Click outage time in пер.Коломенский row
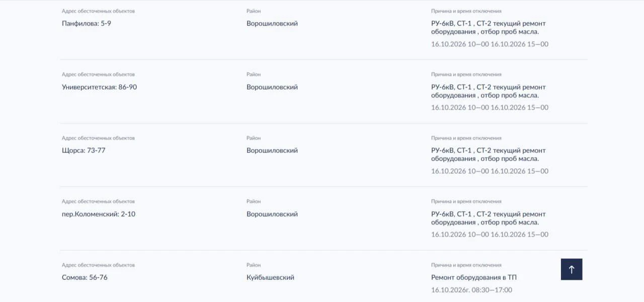 click(490, 235)
